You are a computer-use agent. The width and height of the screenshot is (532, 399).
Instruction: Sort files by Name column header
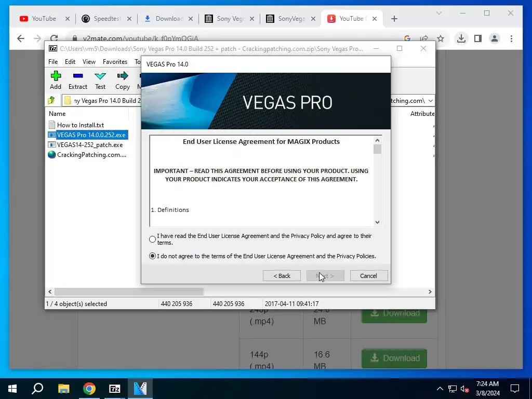(x=57, y=114)
